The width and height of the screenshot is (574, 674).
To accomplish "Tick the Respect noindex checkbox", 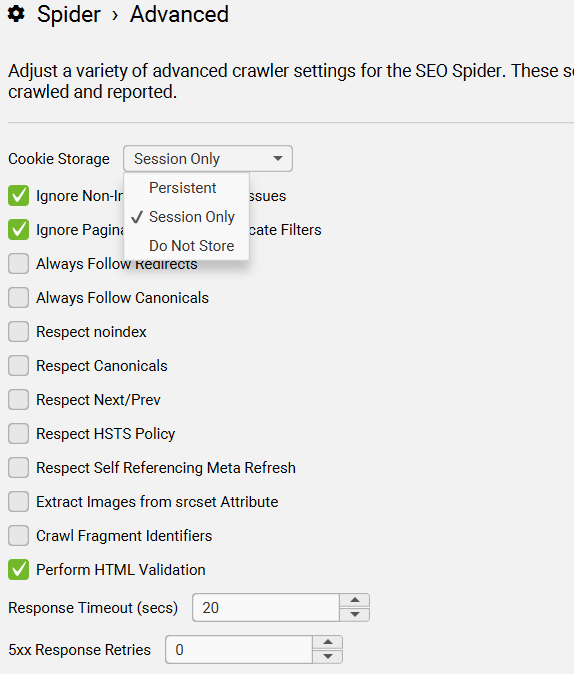I will (x=18, y=331).
